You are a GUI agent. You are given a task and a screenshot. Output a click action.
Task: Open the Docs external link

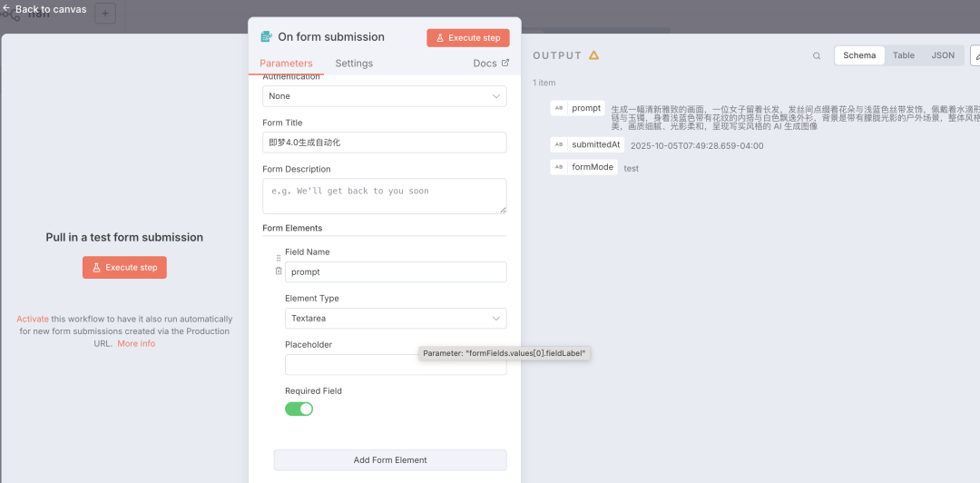click(x=491, y=64)
